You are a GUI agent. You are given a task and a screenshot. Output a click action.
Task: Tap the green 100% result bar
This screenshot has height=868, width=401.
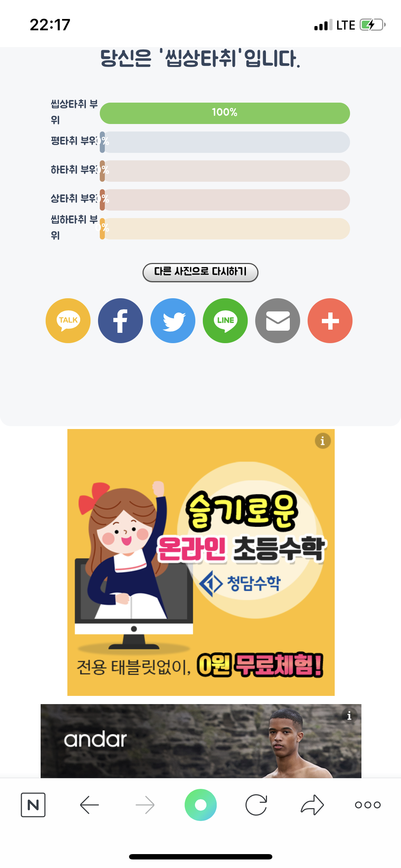(225, 113)
